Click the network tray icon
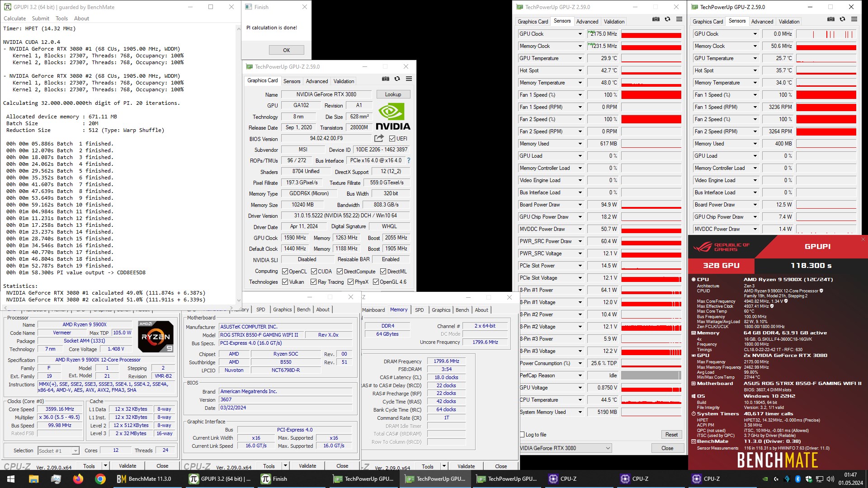 tap(819, 479)
